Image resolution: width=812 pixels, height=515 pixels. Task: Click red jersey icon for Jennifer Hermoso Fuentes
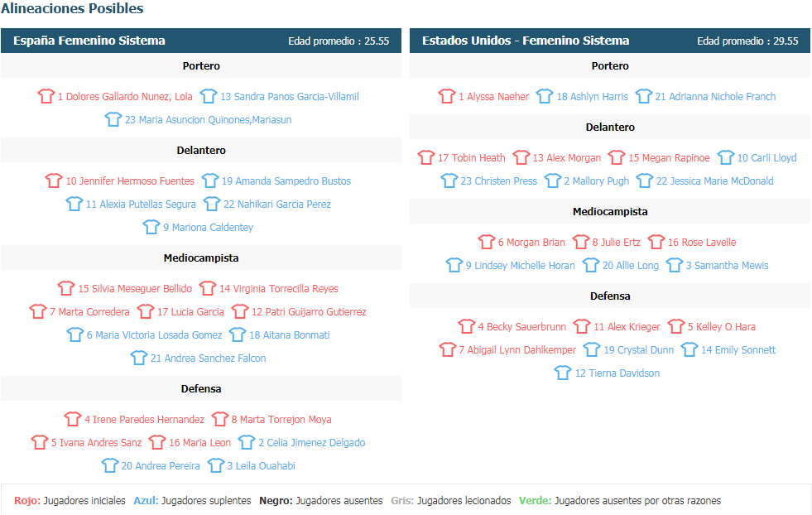(53, 180)
